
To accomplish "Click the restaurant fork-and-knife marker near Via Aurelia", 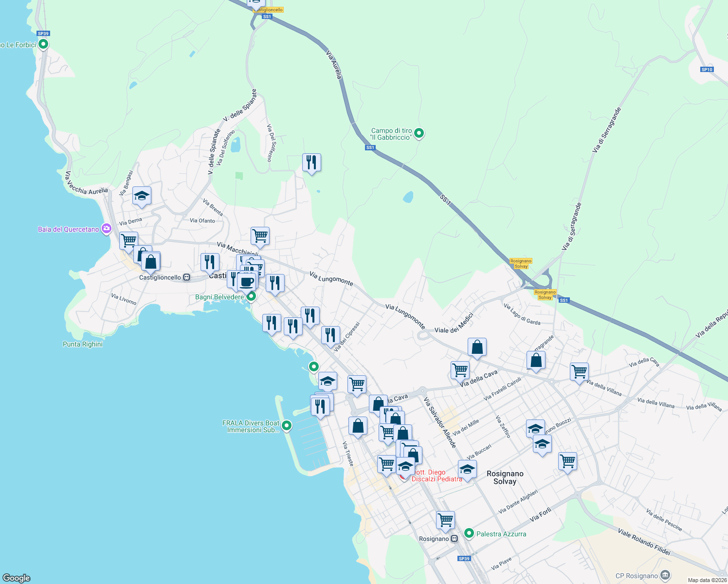I will tap(311, 163).
